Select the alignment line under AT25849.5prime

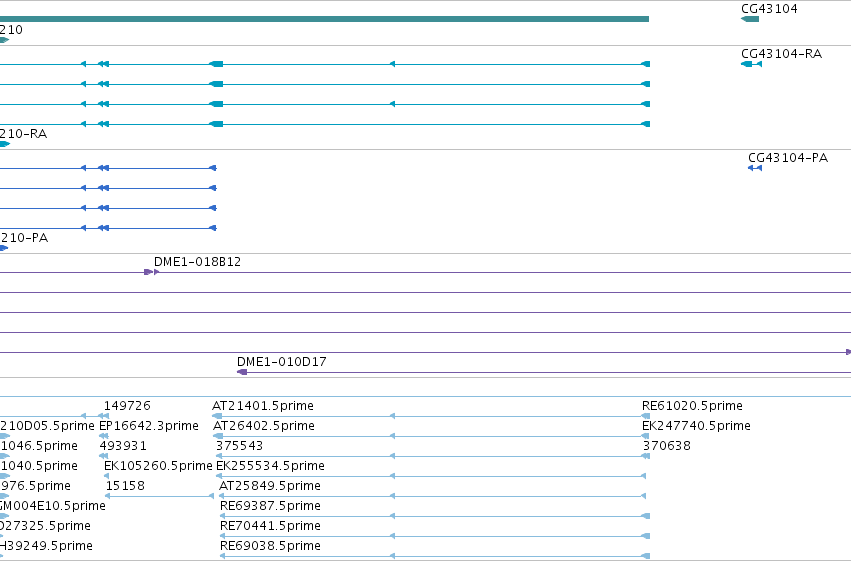(433, 496)
